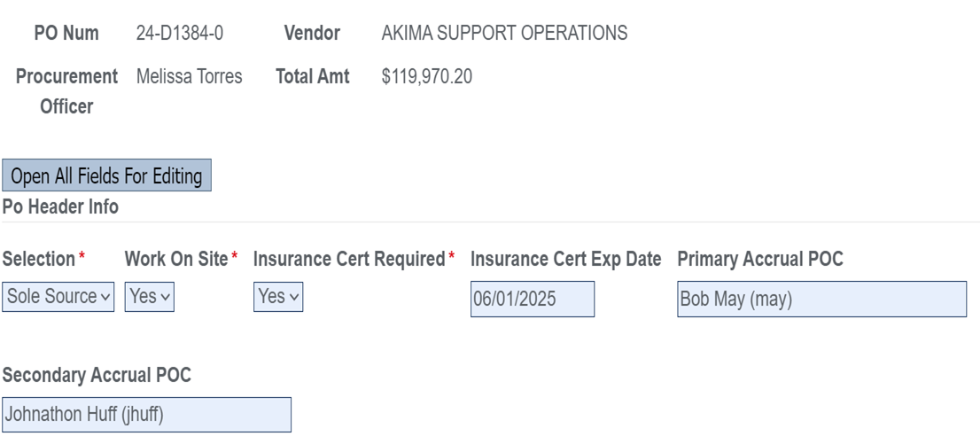Click the total amount $119,970.20
This screenshot has height=444, width=980.
(x=427, y=77)
